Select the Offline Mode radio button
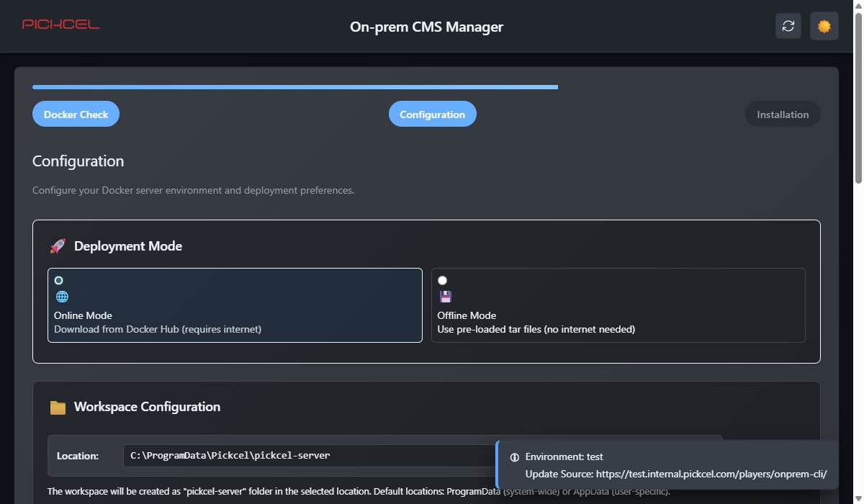Viewport: 864px width, 504px height. coord(442,280)
